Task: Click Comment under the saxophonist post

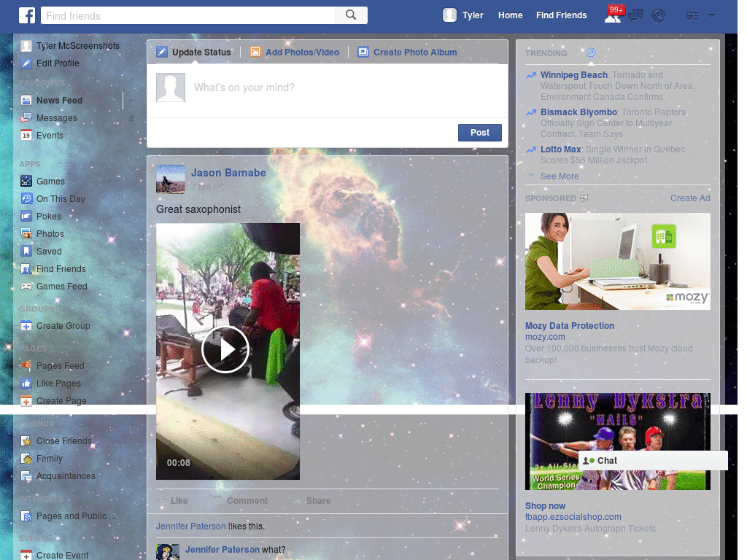Action: pos(241,501)
